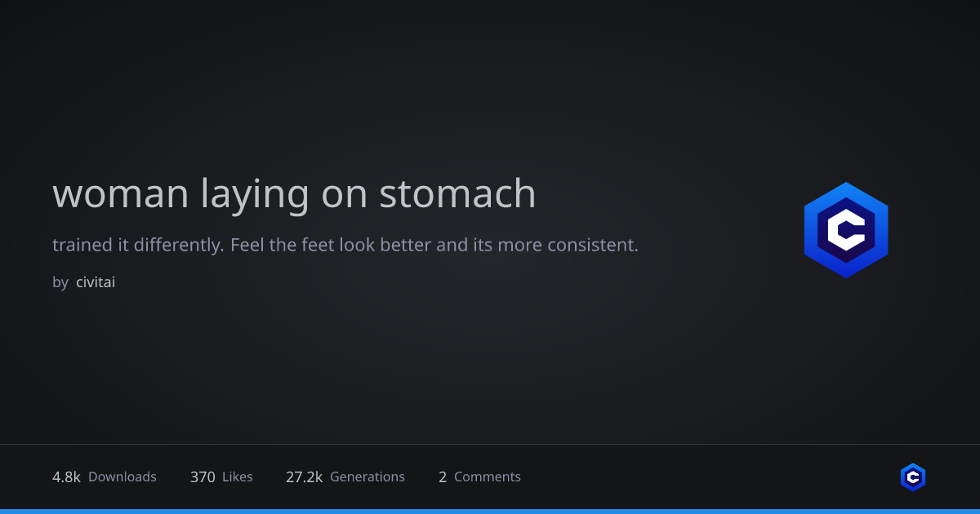The image size is (980, 514).
Task: Click the 'by' text before author
Action: 60,283
